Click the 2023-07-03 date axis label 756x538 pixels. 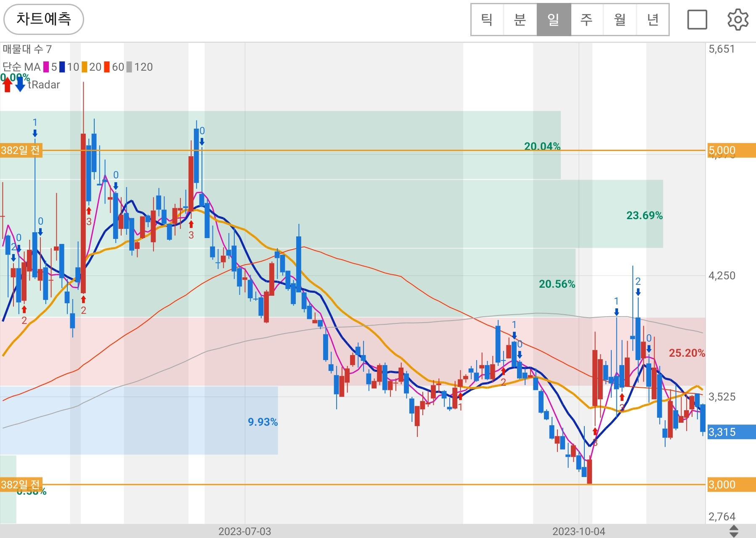(245, 531)
